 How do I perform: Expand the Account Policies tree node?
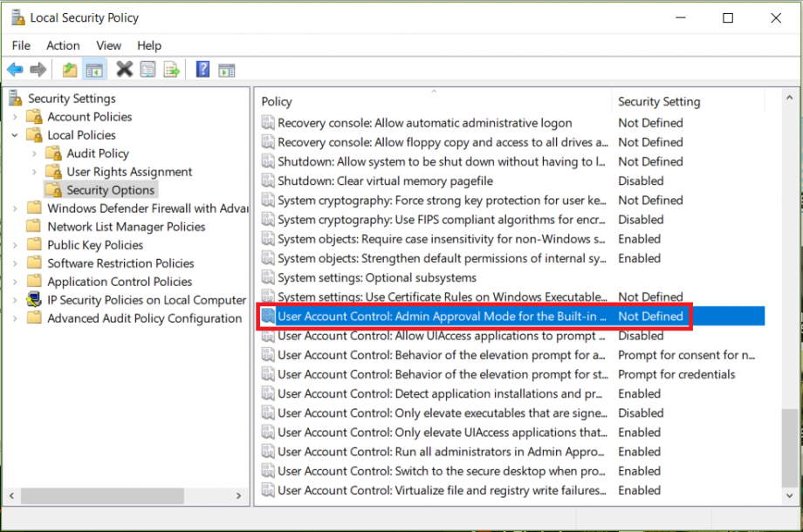click(15, 117)
